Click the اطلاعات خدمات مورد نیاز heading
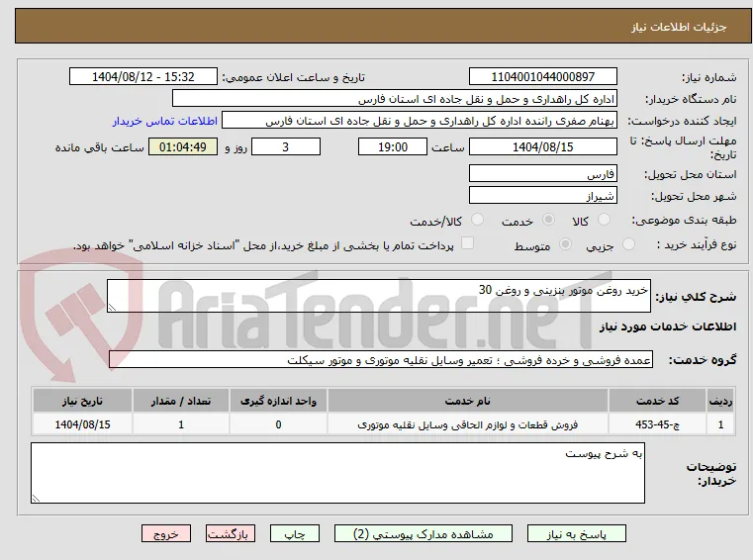This screenshot has width=753, height=560. pos(668,327)
